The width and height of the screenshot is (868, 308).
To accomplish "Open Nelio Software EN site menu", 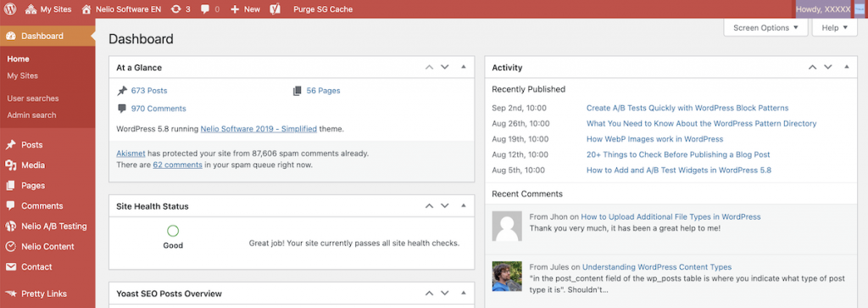I will coord(121,8).
